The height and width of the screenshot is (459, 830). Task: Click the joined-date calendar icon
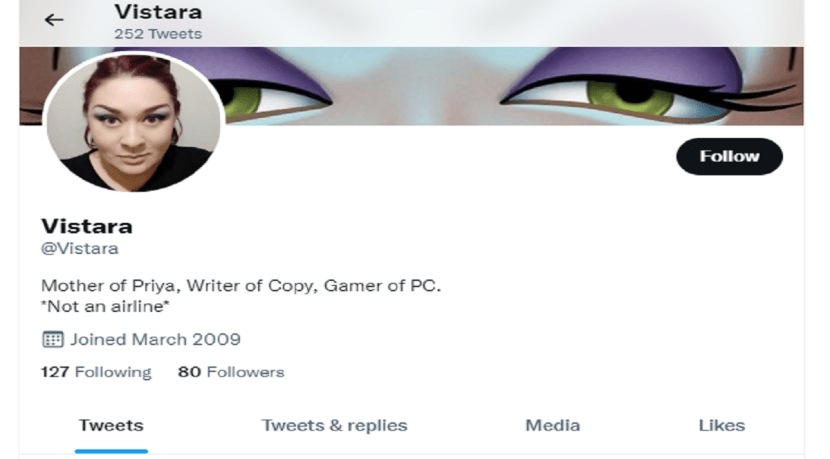coord(52,339)
